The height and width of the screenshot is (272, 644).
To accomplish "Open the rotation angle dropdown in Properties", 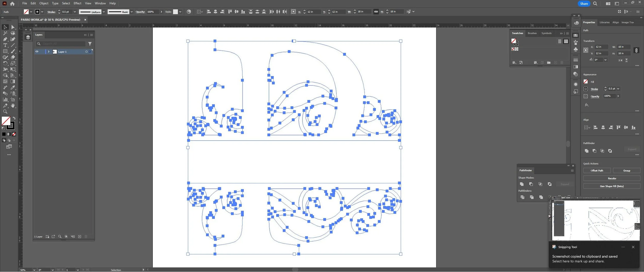I will [x=605, y=60].
